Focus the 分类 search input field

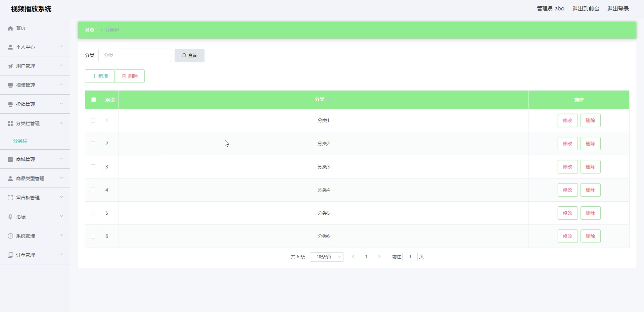[x=135, y=55]
